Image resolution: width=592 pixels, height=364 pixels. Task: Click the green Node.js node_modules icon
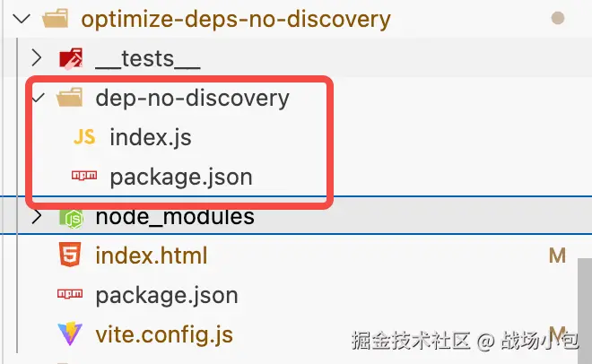(x=70, y=217)
